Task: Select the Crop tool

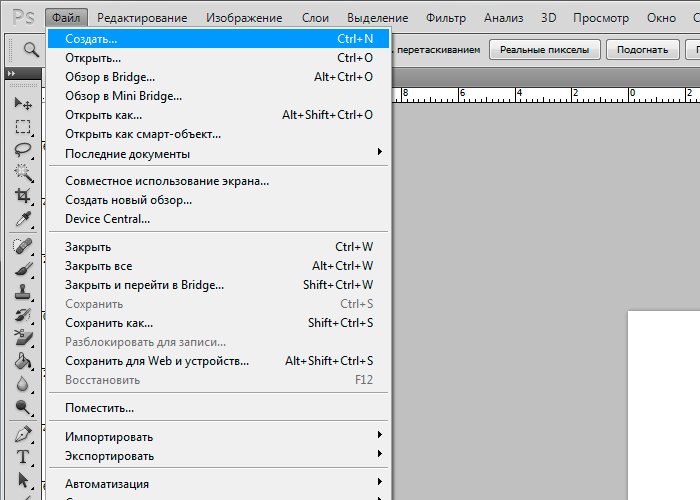Action: point(22,196)
